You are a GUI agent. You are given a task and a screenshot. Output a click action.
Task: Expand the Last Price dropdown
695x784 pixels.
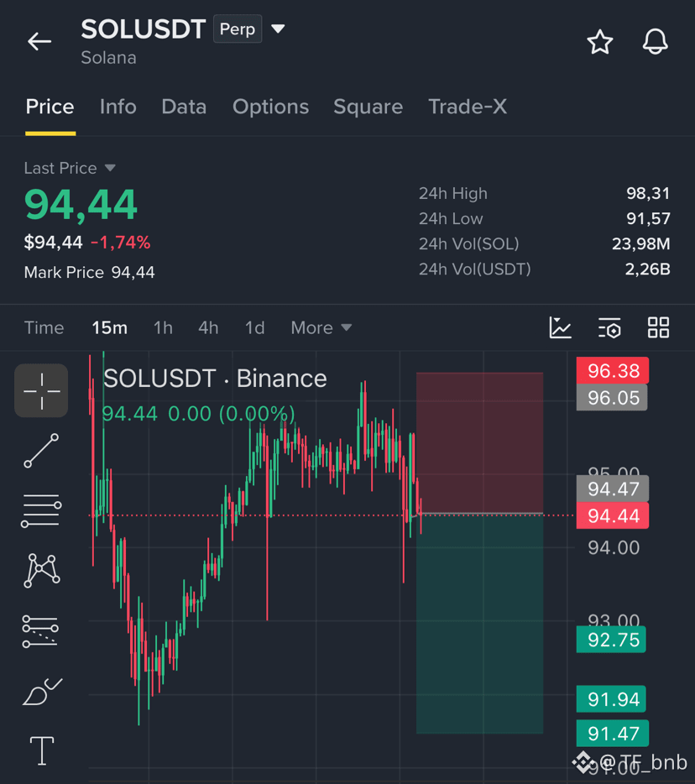pyautogui.click(x=110, y=168)
